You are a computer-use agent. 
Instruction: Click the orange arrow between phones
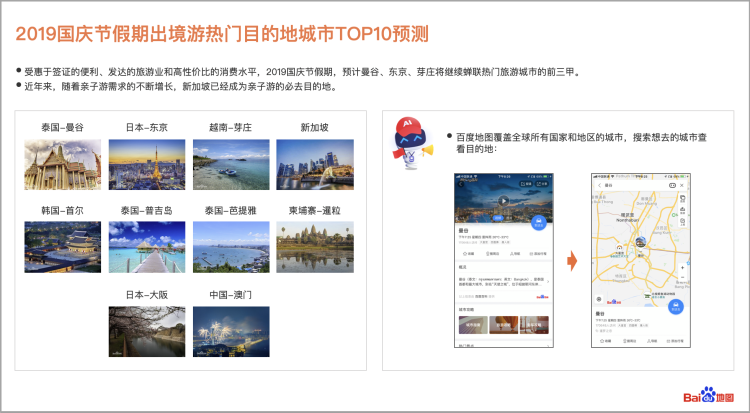coord(572,262)
